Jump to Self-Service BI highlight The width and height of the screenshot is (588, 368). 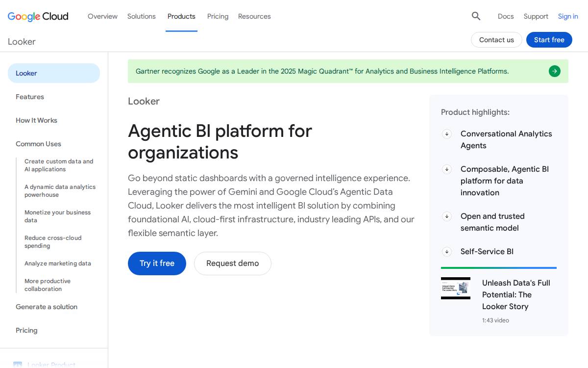(x=487, y=252)
